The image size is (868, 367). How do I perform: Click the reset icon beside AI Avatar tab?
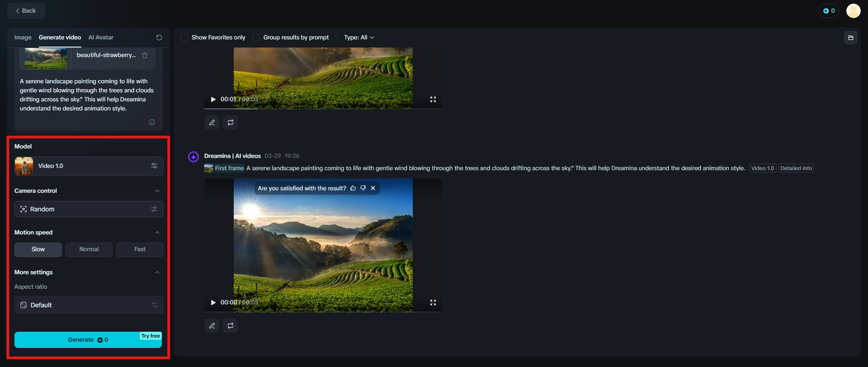pos(159,38)
